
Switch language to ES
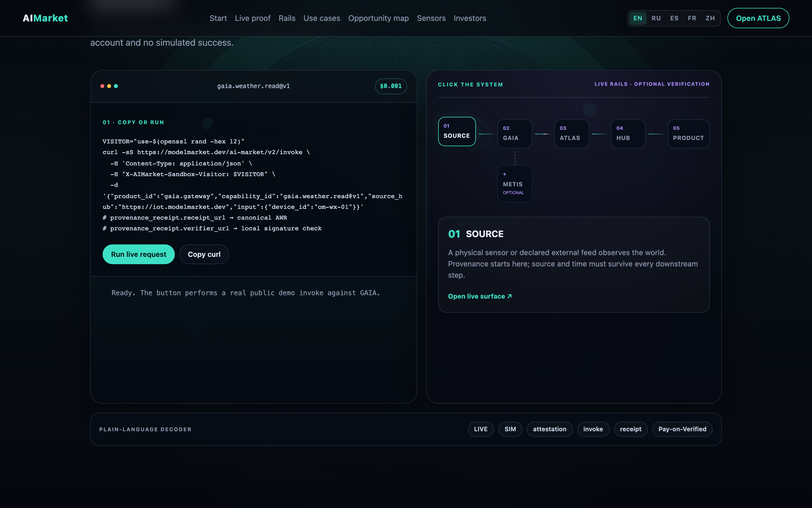click(x=674, y=18)
